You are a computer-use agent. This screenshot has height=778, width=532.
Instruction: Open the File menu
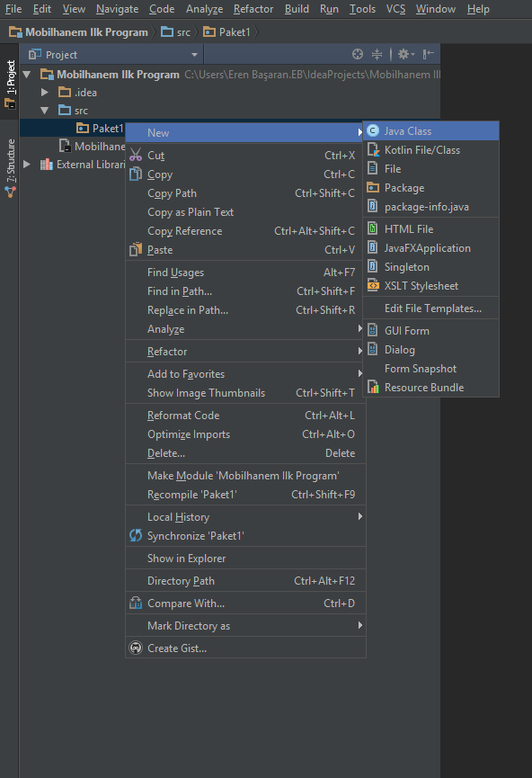tap(13, 9)
